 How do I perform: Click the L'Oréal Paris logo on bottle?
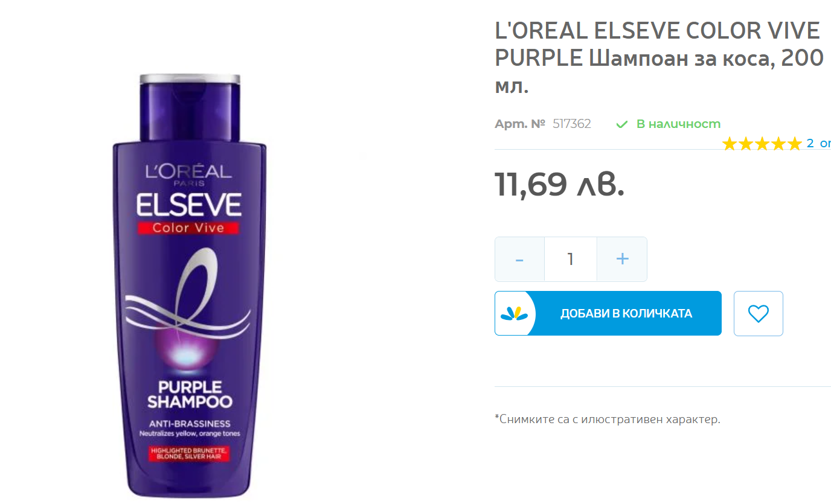pos(188,173)
